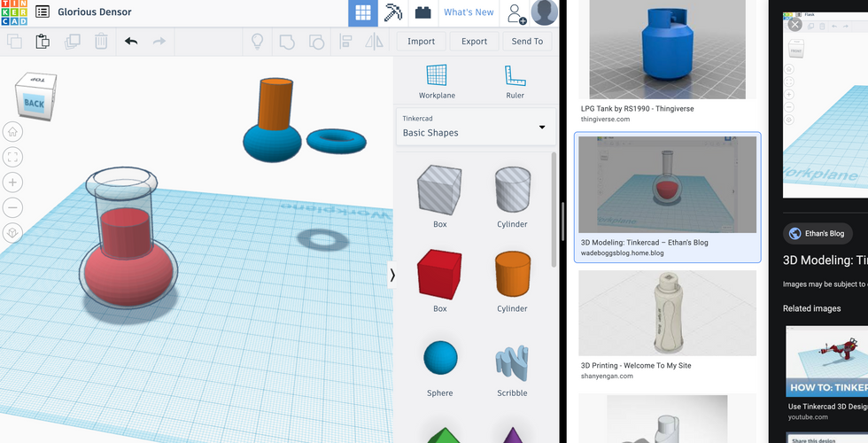The height and width of the screenshot is (443, 868).
Task: Open 3D Modeling: Tinkercad – Ethan's Blog link
Action: pyautogui.click(x=645, y=243)
